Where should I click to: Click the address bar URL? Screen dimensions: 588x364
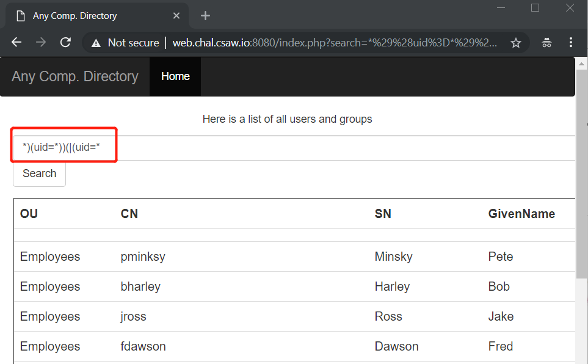335,43
